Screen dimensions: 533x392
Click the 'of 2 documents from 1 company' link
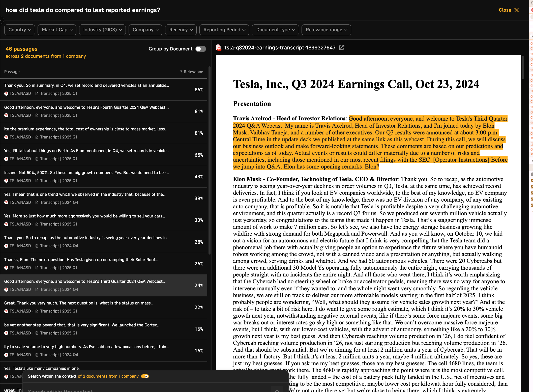[108, 376]
